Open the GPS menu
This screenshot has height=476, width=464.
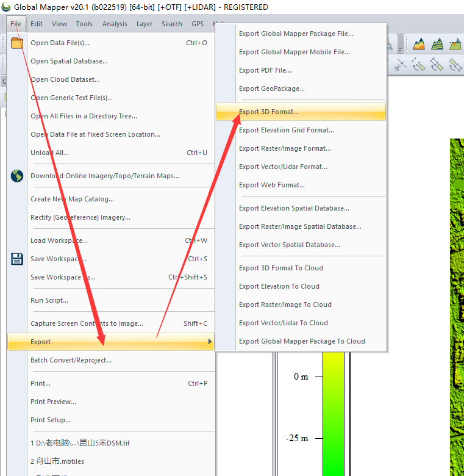[x=198, y=24]
